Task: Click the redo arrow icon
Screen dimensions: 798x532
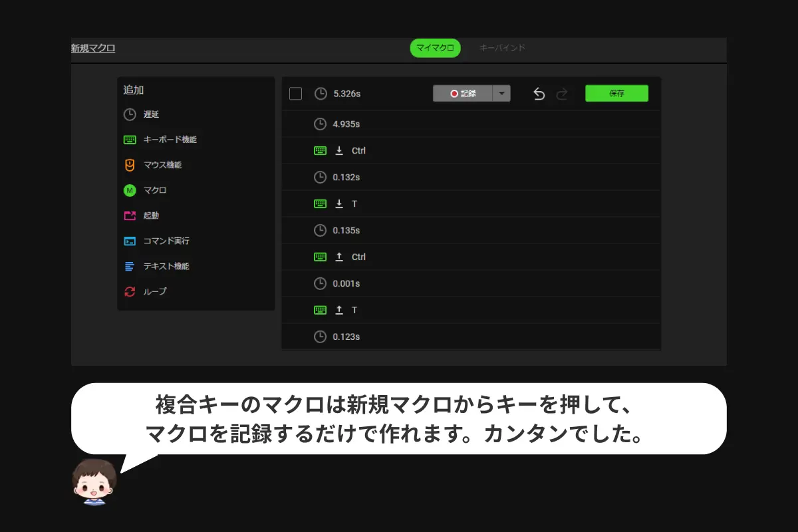Action: coord(562,94)
